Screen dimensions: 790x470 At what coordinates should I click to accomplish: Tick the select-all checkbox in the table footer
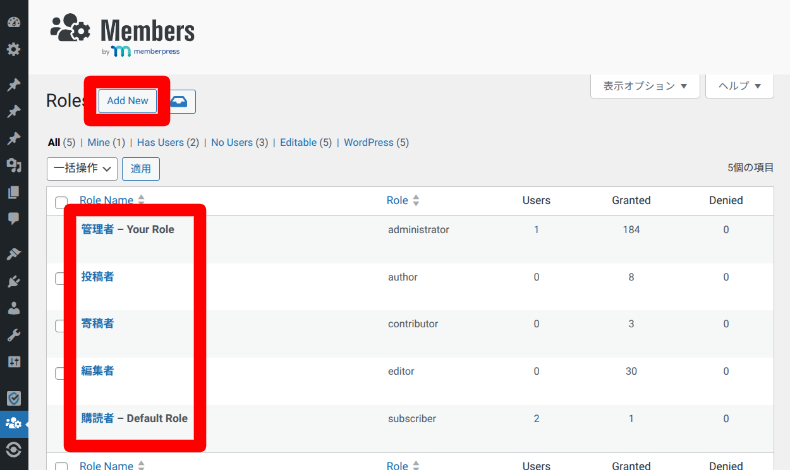point(61,466)
